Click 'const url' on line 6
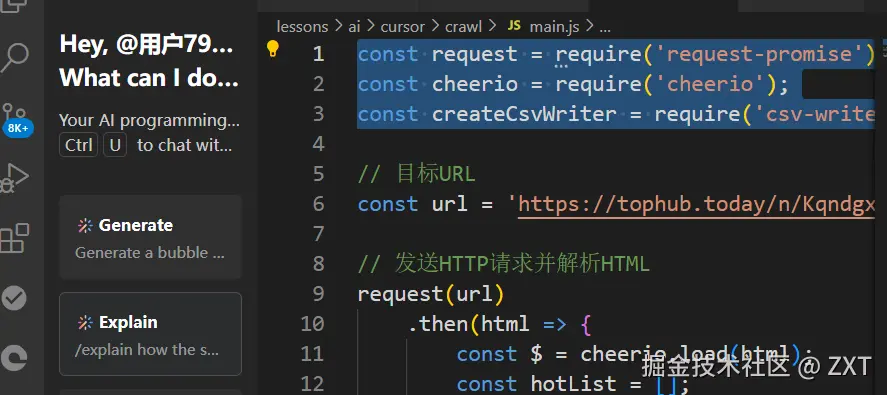This screenshot has width=887, height=395. pos(413,204)
